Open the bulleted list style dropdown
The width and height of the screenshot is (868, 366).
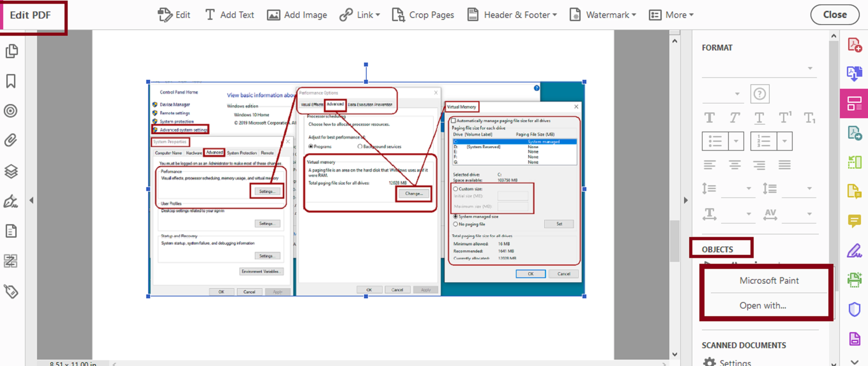coord(736,141)
